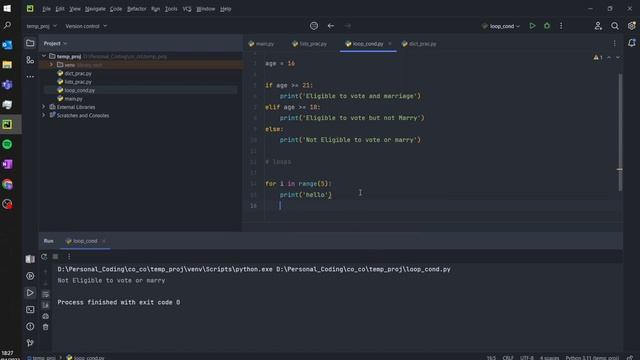Screen dimensions: 640x360
Task: Click the warning count indicator in editor
Action: (x=598, y=58)
